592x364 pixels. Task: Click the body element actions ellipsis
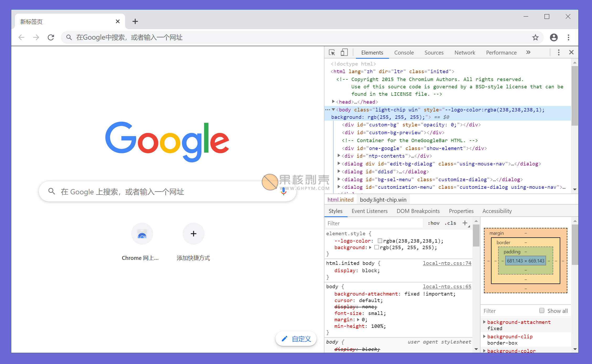(328, 110)
